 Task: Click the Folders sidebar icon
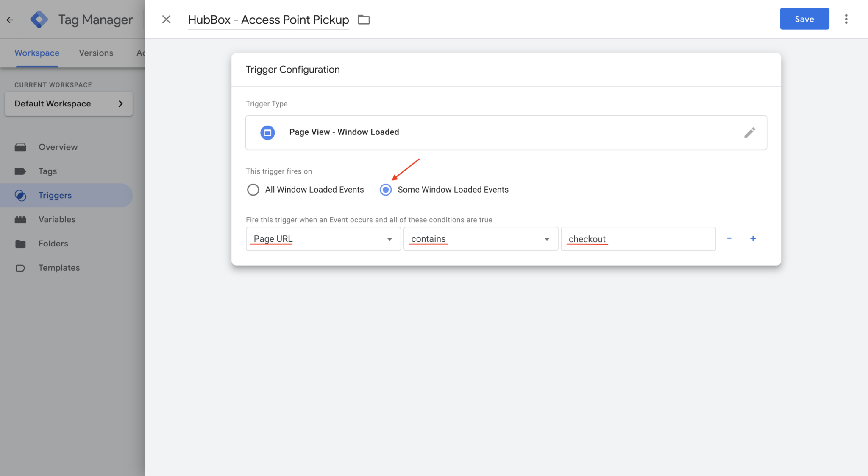pos(20,244)
